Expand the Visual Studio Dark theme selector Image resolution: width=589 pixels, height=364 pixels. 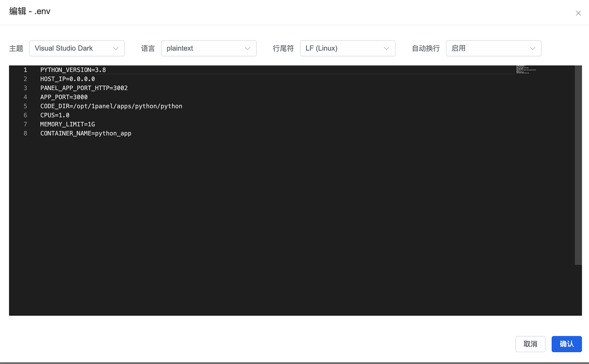(x=77, y=48)
